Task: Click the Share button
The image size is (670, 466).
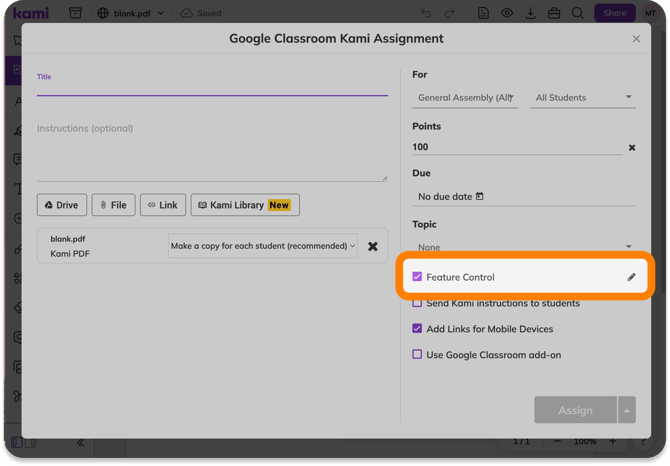Action: pos(615,13)
